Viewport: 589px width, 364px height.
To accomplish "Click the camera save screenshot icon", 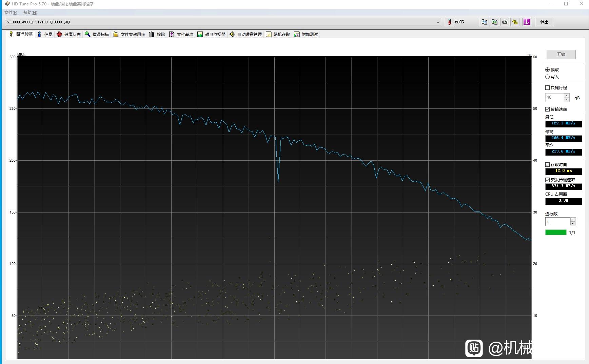I will click(x=505, y=22).
